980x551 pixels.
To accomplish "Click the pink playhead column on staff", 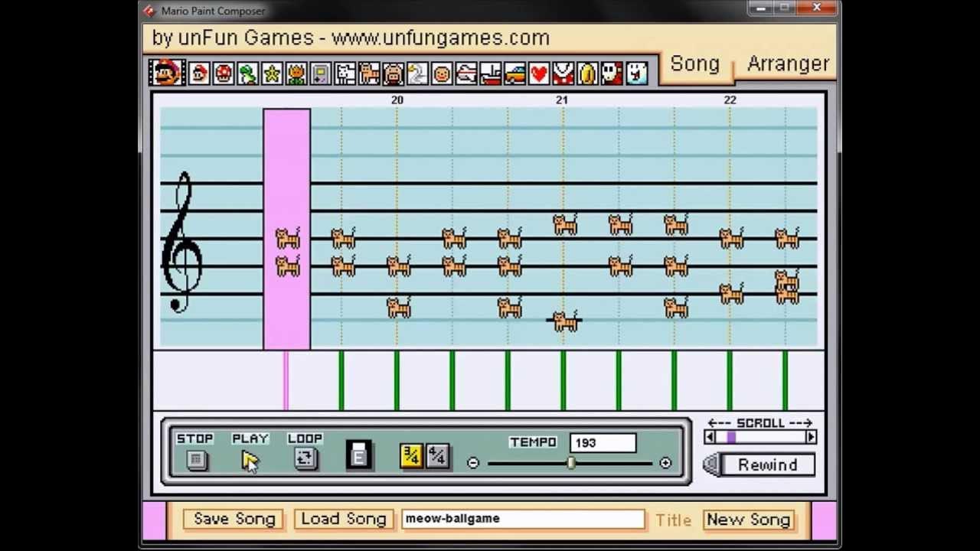I will [286, 229].
